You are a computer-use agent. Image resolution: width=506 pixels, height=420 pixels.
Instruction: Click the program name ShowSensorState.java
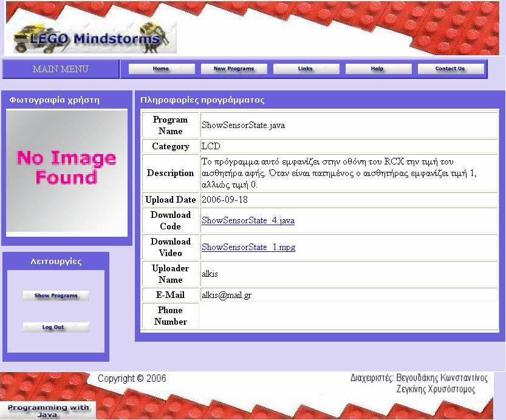click(244, 125)
